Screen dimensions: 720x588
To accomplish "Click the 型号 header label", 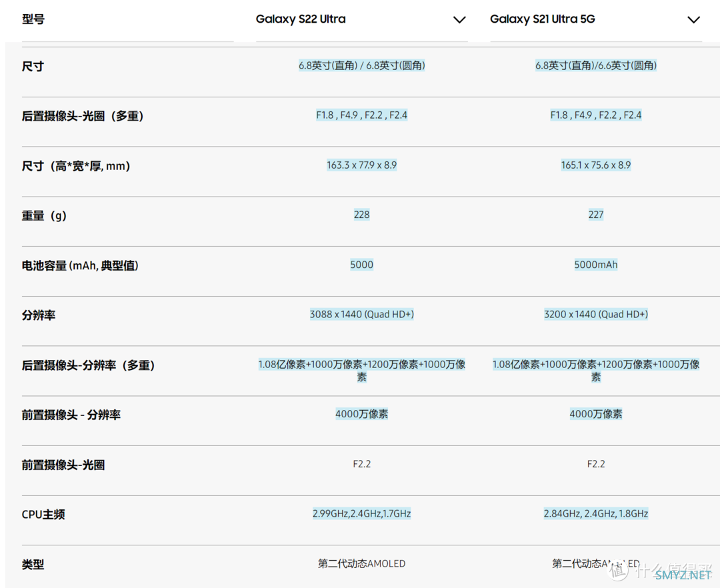I will click(33, 19).
